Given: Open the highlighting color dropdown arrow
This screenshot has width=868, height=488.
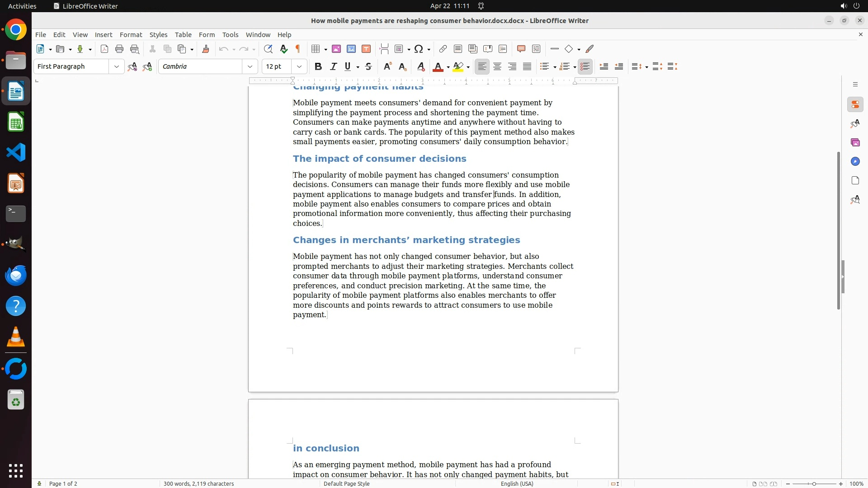Looking at the screenshot, I should click(x=468, y=67).
